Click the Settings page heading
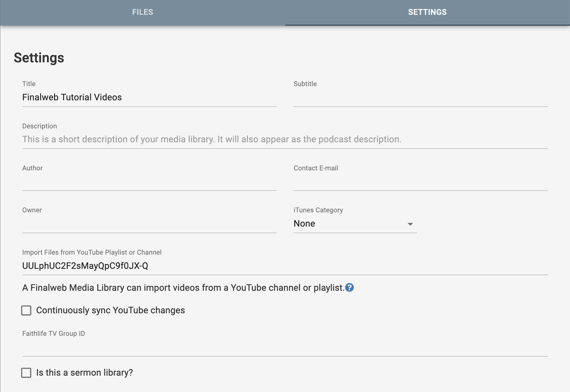Screen dimensions: 570x392 point(39,58)
